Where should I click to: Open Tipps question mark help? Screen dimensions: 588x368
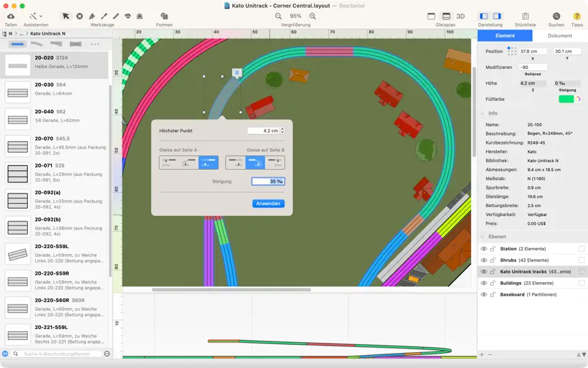[576, 16]
